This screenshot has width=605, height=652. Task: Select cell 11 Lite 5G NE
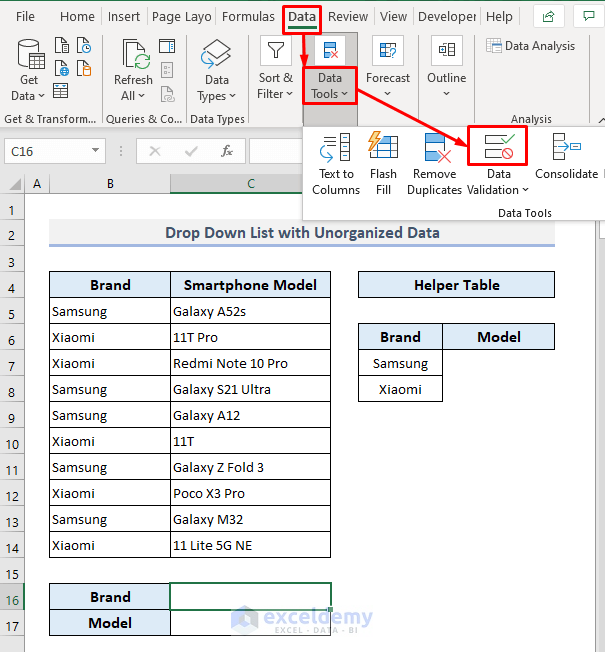250,545
